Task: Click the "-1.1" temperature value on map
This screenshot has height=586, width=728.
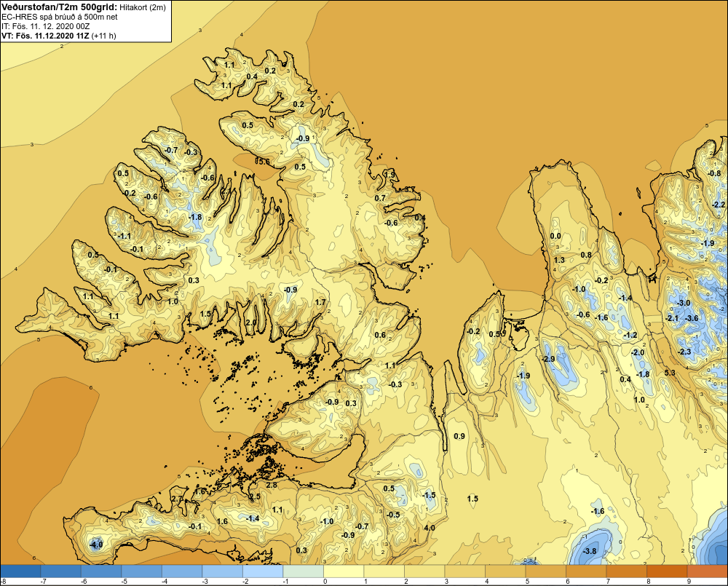Action: coord(124,236)
